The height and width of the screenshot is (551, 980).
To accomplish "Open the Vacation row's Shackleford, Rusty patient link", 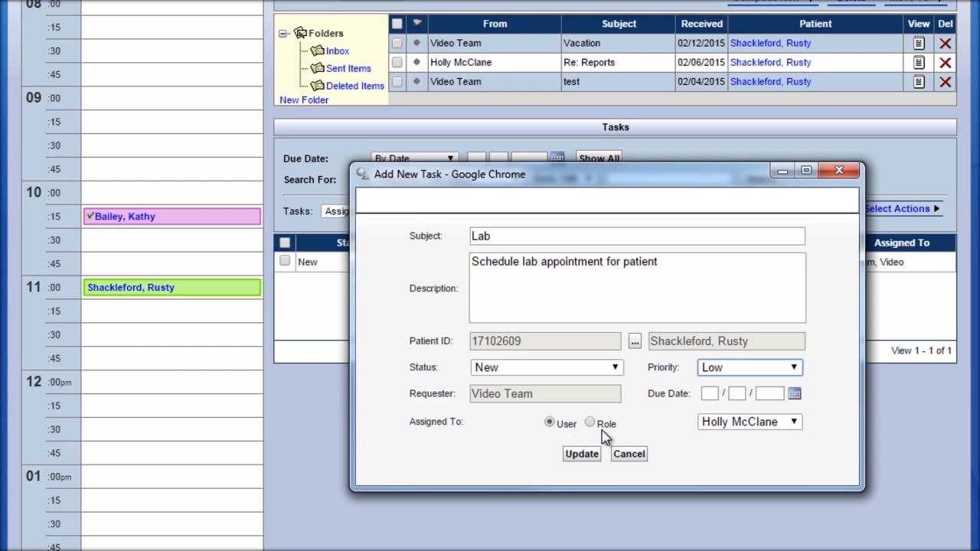I will (x=770, y=44).
